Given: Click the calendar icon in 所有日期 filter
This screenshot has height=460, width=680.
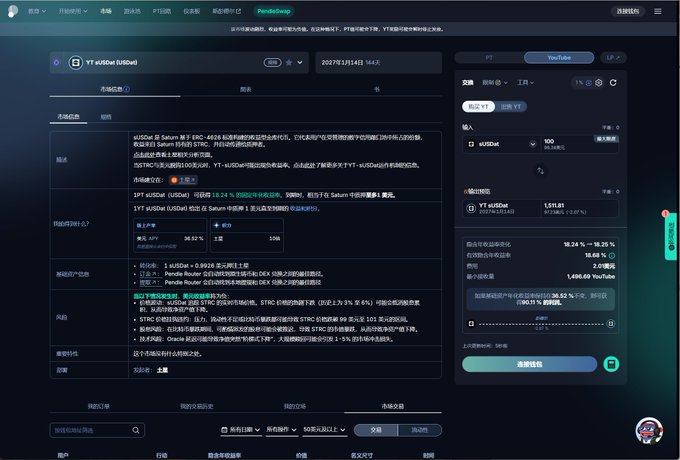Looking at the screenshot, I should [224, 430].
